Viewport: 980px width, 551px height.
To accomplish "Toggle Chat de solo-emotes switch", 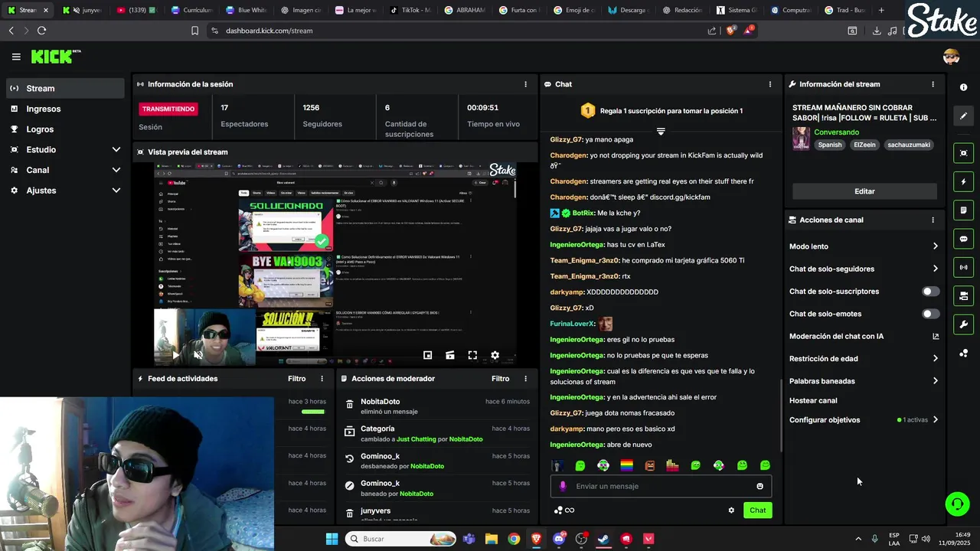I will (931, 314).
